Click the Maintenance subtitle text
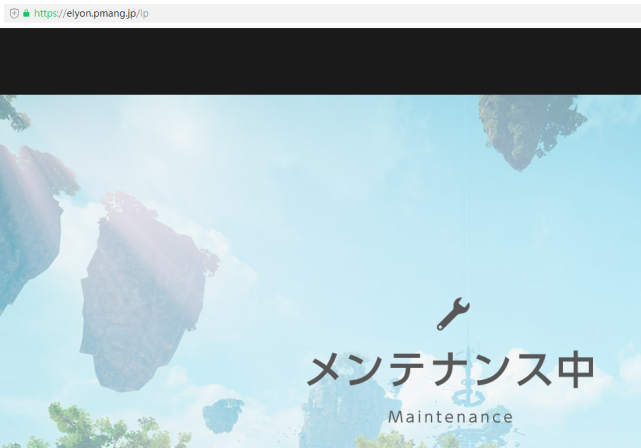This screenshot has height=448, width=641. [x=450, y=417]
